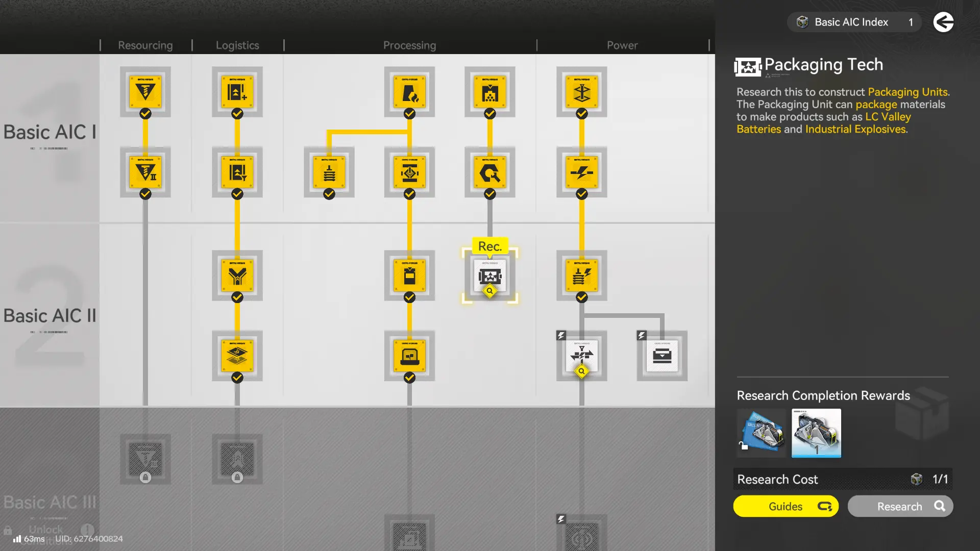Select the mining rig II node
980x551 pixels.
coord(145,172)
